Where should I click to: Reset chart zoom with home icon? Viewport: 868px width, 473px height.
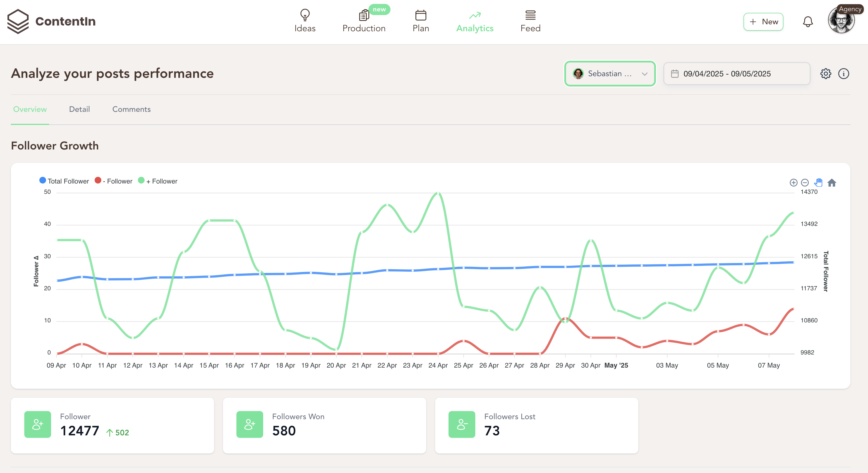point(832,182)
